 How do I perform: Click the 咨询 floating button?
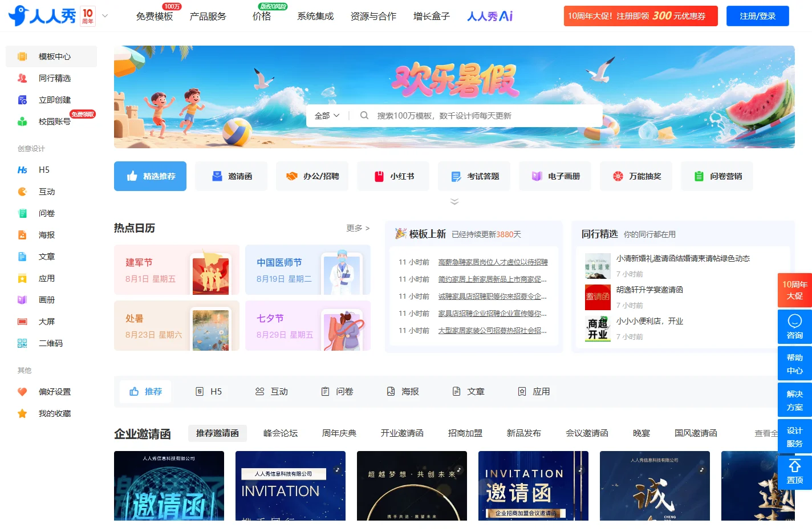click(795, 327)
